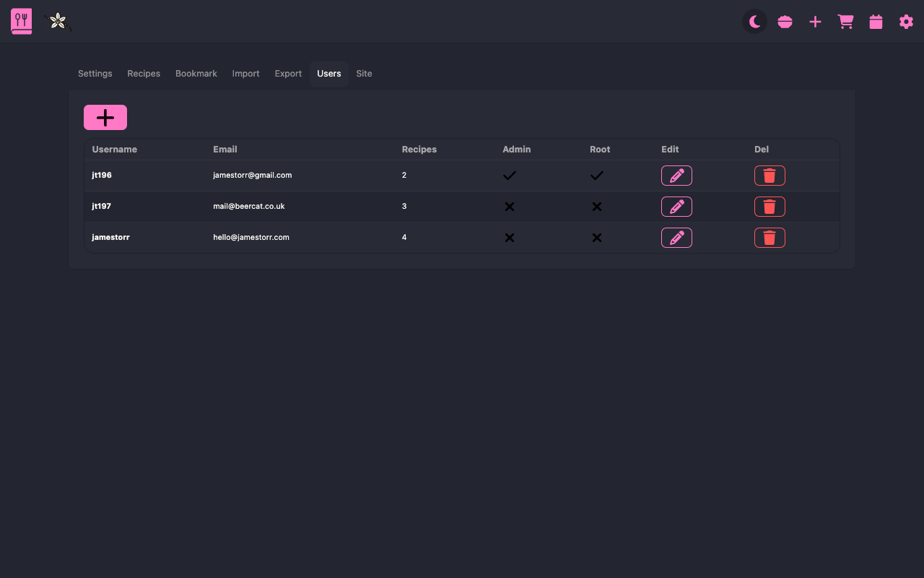Click email mail@beercat.co.uk

[249, 207]
